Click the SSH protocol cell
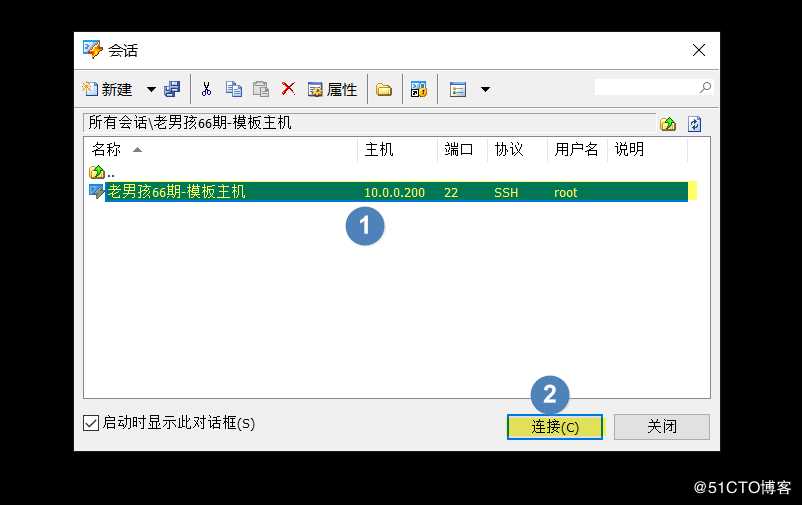 [x=506, y=192]
